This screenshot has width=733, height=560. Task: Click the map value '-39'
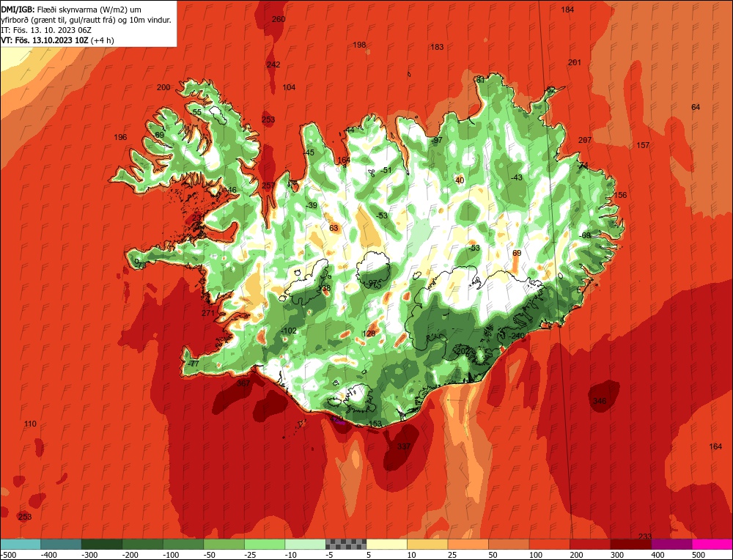coord(311,206)
